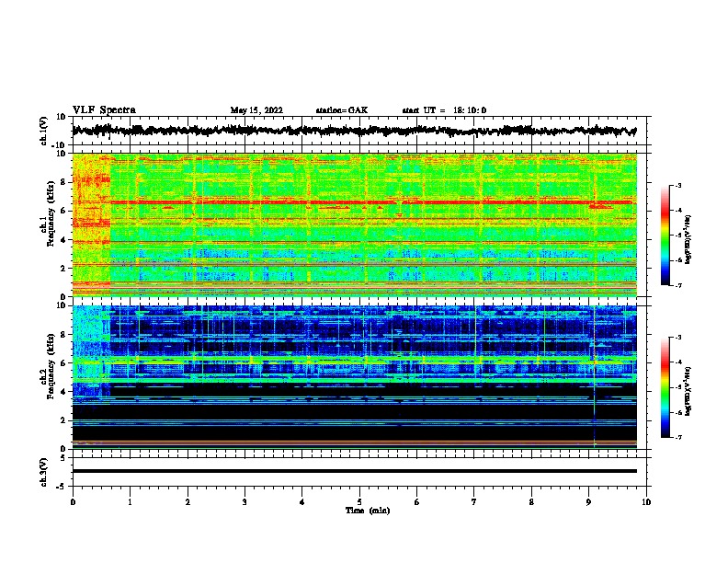This screenshot has height=563, width=728.
Task: Click the ch.2 spectrogram panel
Action: 355,377
